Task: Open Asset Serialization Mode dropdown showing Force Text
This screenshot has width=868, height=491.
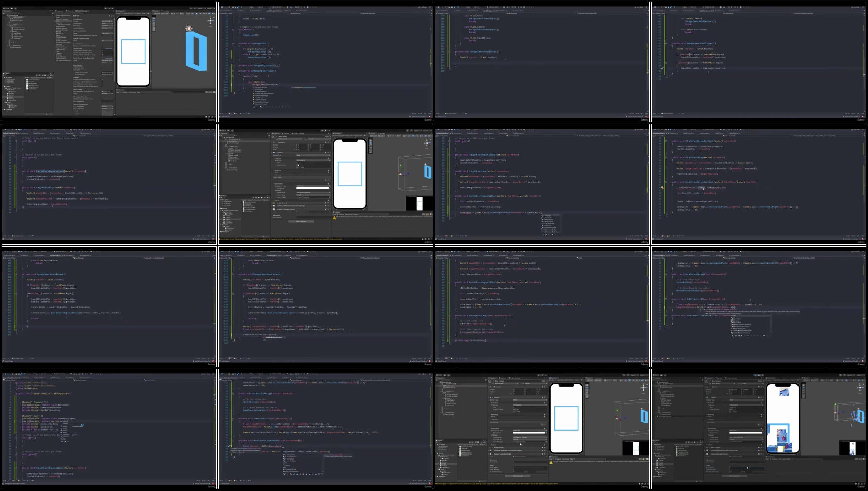Action: [107, 33]
